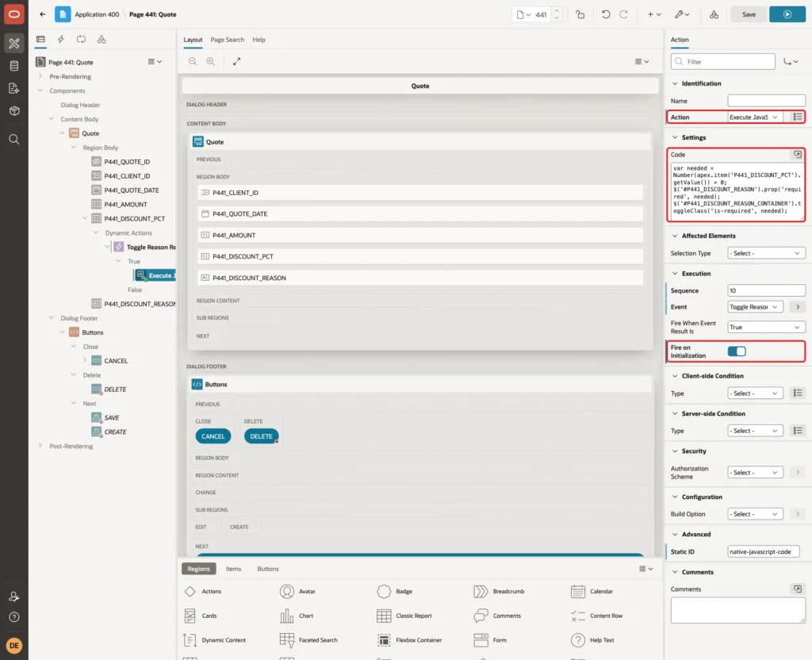Open the Gallery cube icon in sidebar
812x660 pixels.
point(14,111)
